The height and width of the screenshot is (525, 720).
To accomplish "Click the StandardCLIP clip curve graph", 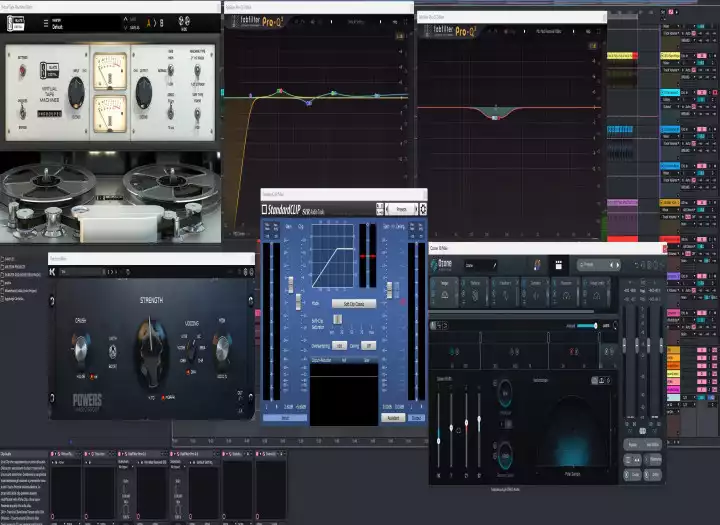I will point(333,255).
